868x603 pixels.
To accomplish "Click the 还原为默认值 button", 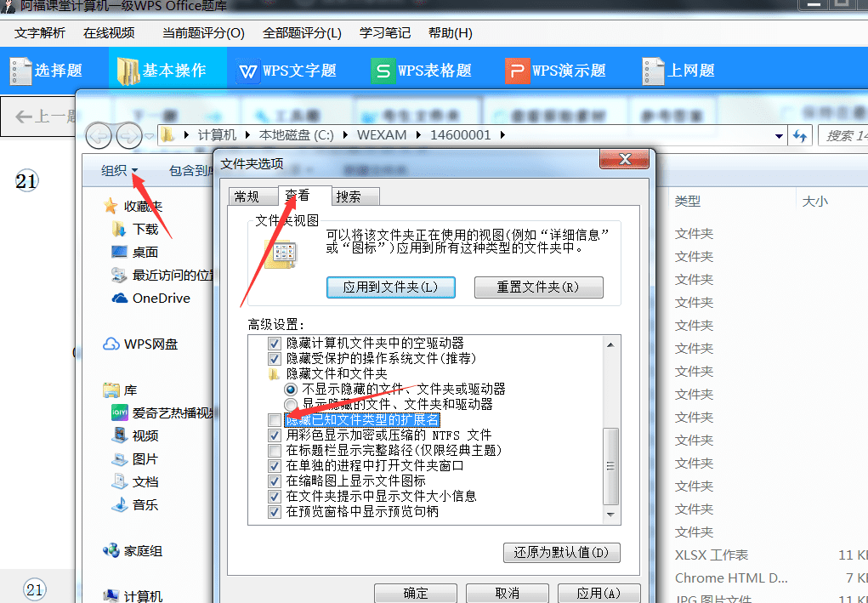I will coord(563,552).
